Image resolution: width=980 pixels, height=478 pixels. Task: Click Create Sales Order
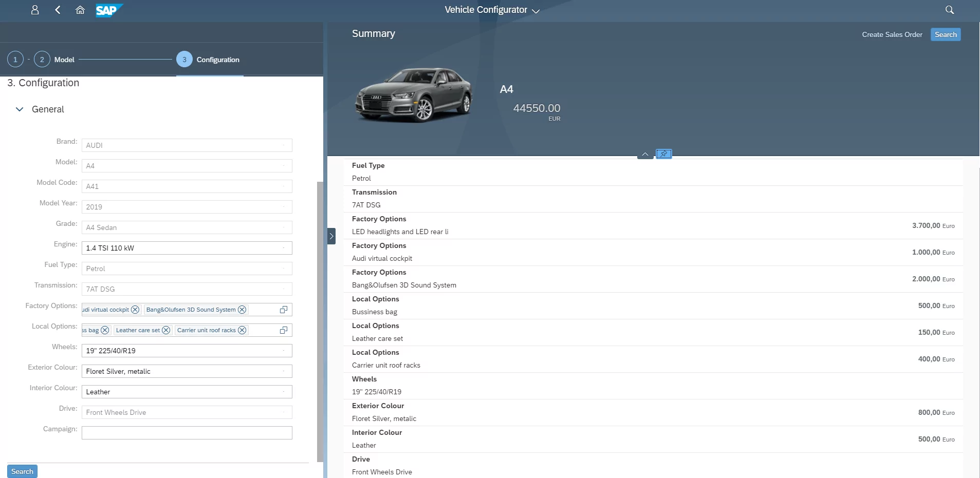892,34
